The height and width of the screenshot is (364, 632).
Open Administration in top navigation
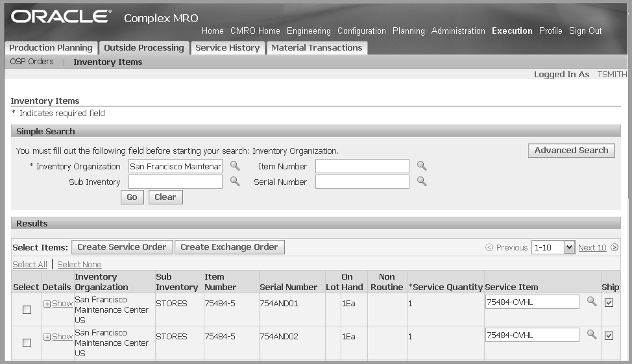coord(458,30)
